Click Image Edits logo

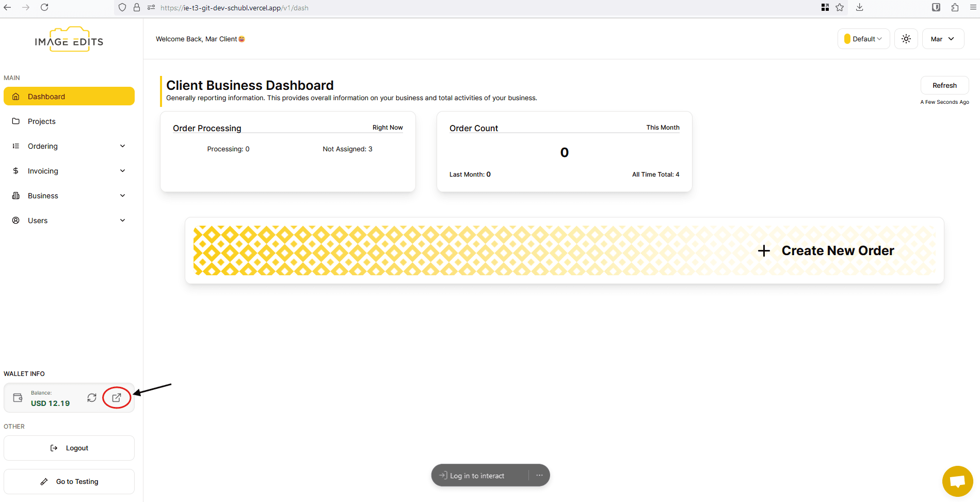pyautogui.click(x=69, y=40)
